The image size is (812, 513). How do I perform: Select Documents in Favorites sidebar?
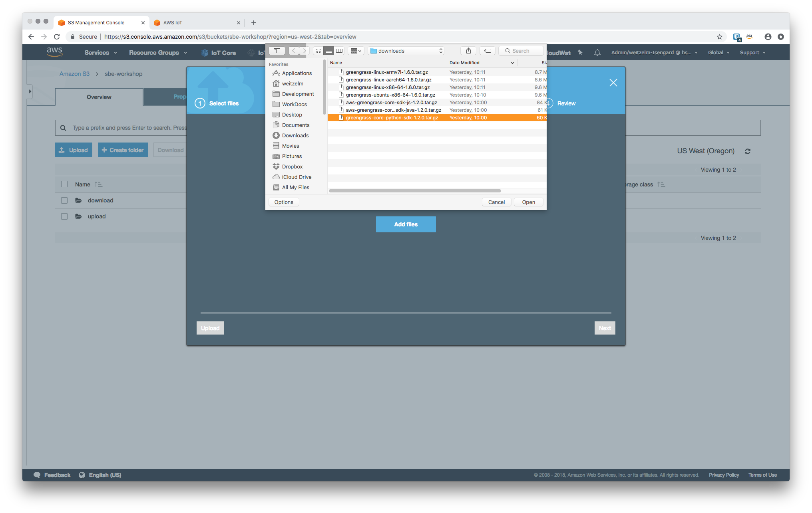(x=295, y=125)
